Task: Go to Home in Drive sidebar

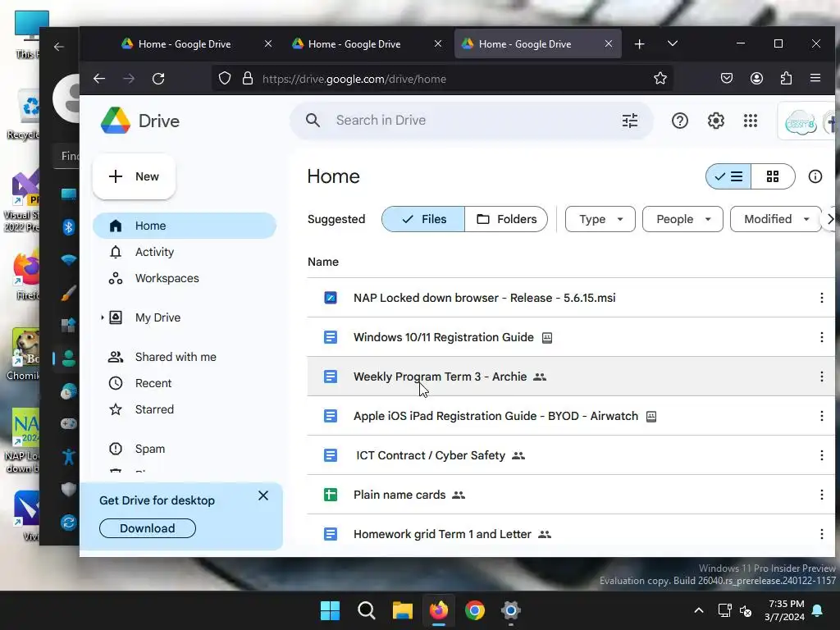Action: click(x=185, y=226)
